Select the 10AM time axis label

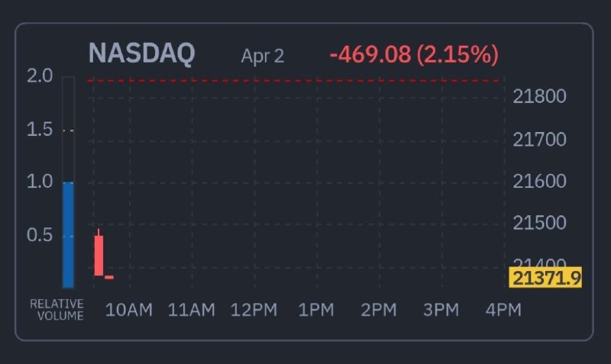[129, 310]
